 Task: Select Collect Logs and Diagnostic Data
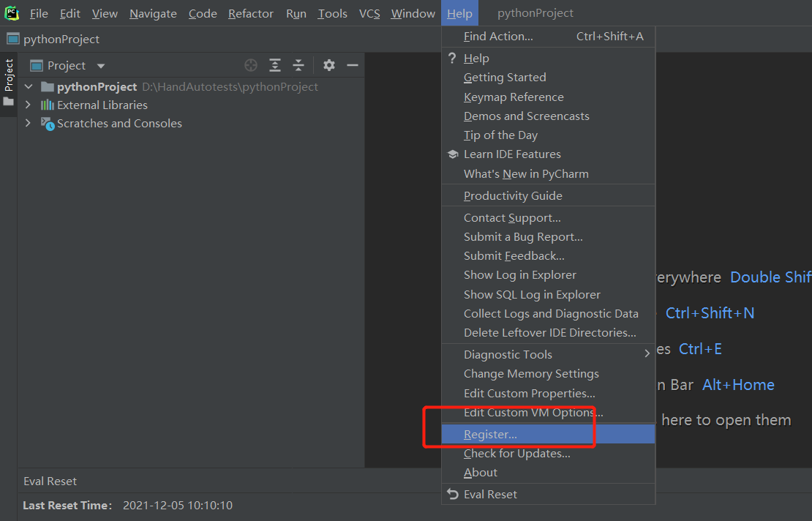tap(549, 314)
